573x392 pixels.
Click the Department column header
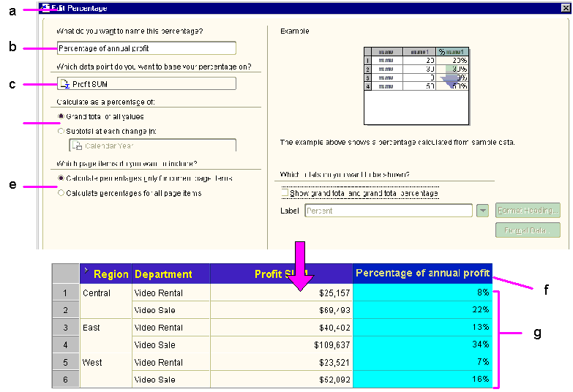[171, 274]
